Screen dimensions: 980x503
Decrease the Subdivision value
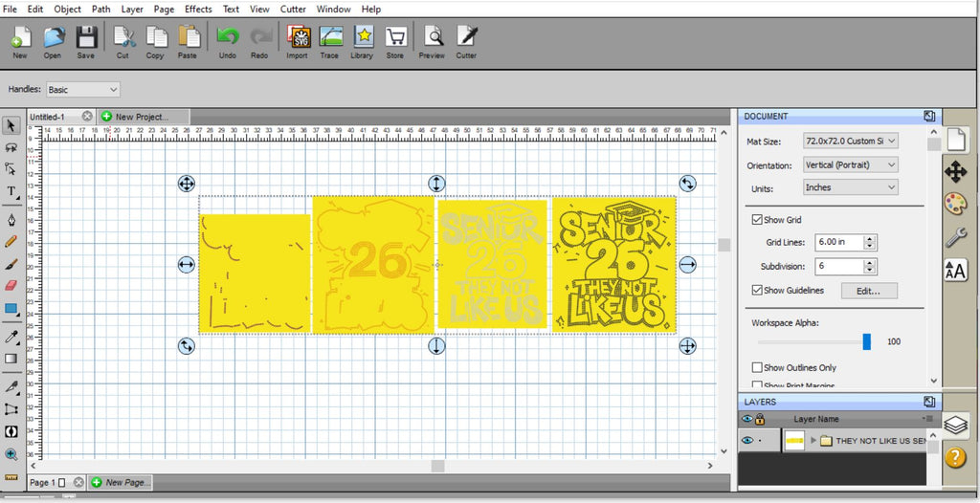point(869,270)
